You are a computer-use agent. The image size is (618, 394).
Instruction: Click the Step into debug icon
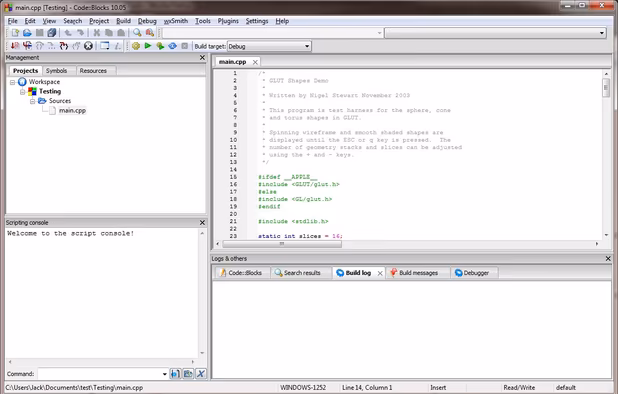64,46
